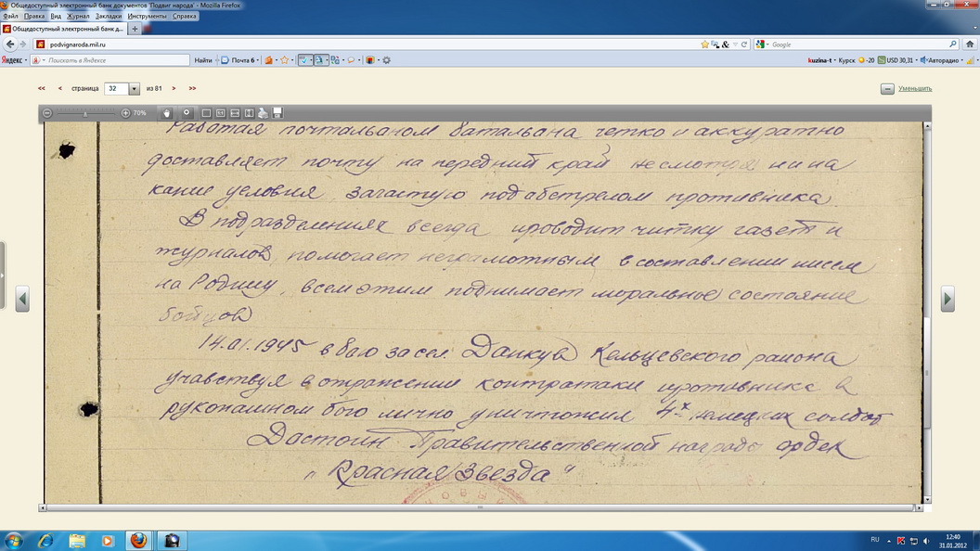Open the Закладки menu
The width and height of the screenshot is (980, 551).
(109, 16)
